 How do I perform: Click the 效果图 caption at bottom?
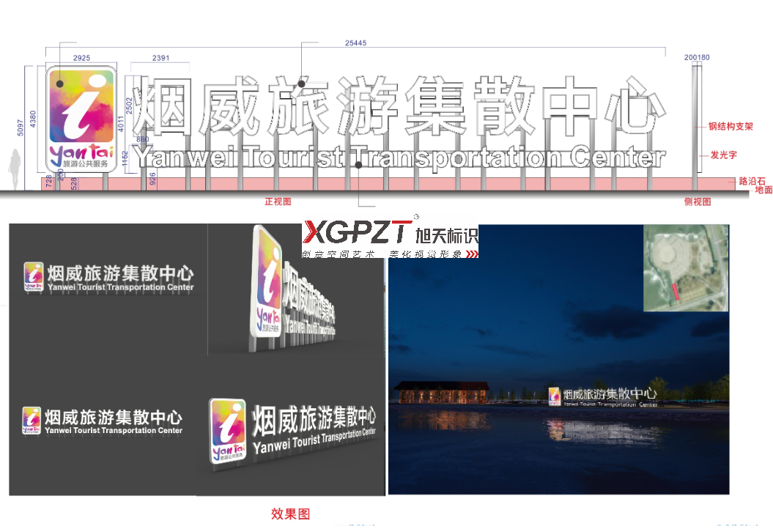(290, 514)
